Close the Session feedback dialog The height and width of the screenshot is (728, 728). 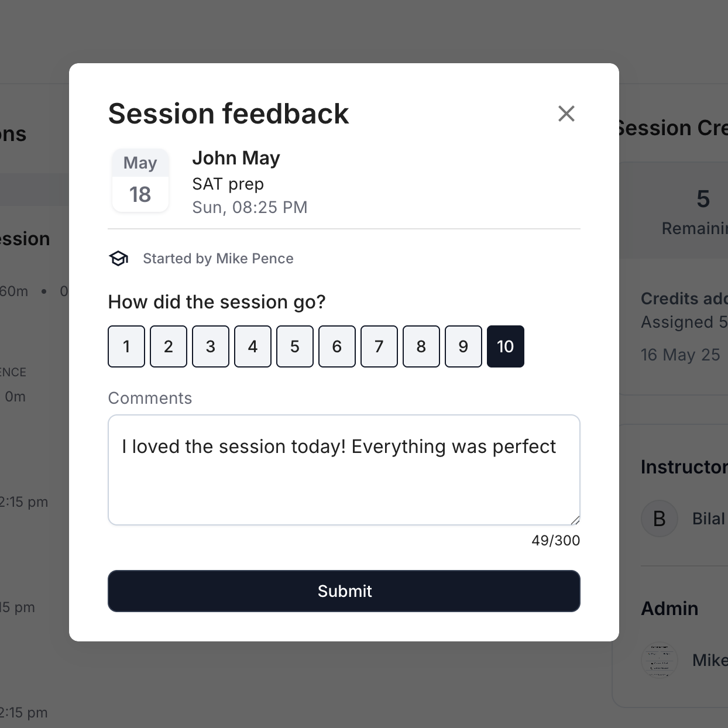click(566, 114)
